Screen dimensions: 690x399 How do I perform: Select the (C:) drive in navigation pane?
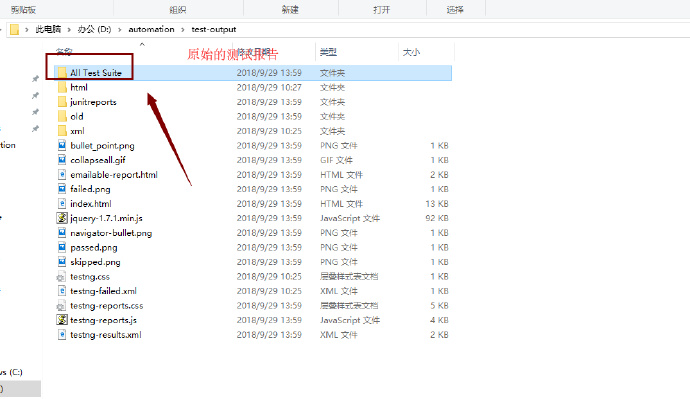coord(11,372)
